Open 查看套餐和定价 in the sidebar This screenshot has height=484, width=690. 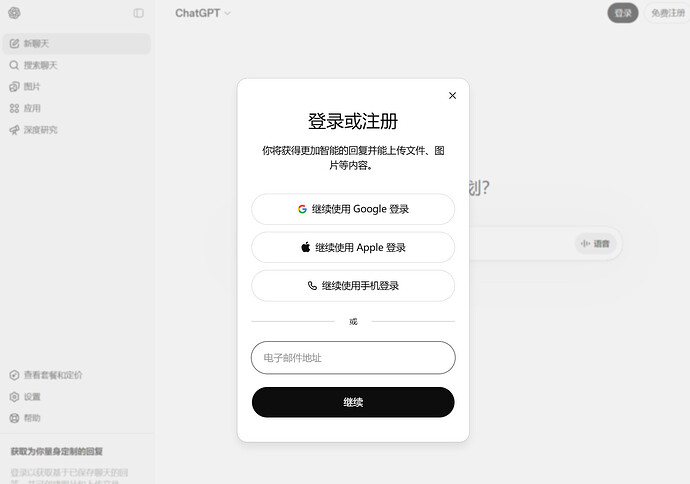[77, 375]
